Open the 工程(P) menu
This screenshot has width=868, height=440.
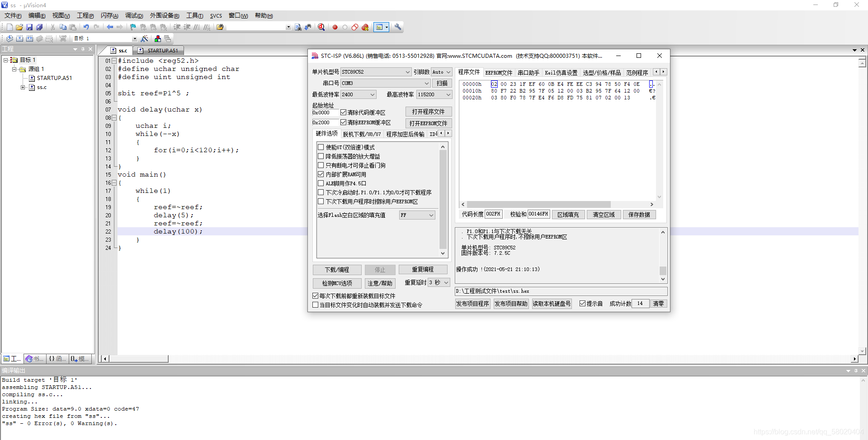(x=85, y=16)
